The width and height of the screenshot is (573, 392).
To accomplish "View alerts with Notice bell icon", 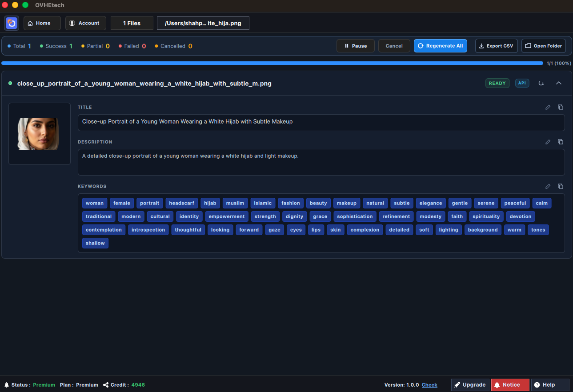I will [x=510, y=385].
